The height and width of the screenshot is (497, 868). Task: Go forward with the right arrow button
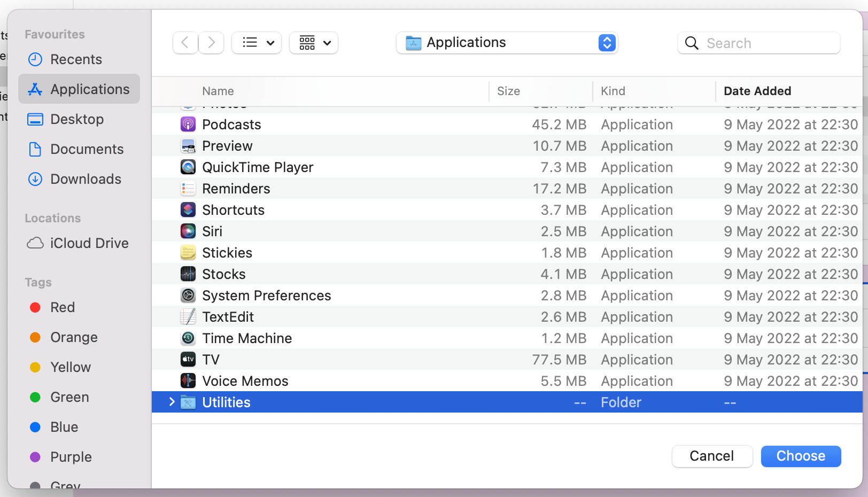point(212,43)
